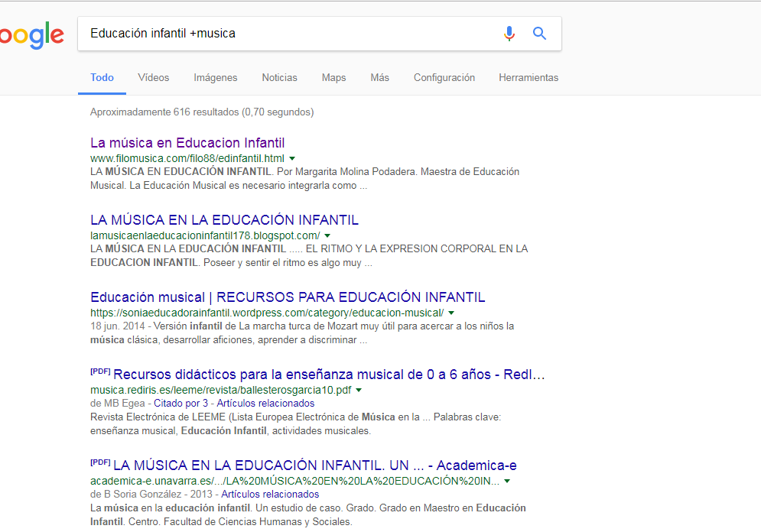Click the www.filomusica.com/filo88/edinfantil.html URL text

pos(187,158)
